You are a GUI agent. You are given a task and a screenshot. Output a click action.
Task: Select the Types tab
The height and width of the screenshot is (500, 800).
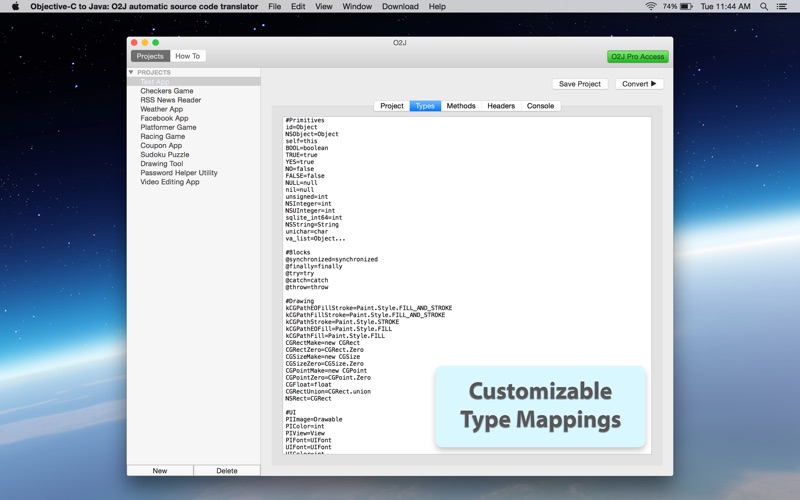click(425, 106)
